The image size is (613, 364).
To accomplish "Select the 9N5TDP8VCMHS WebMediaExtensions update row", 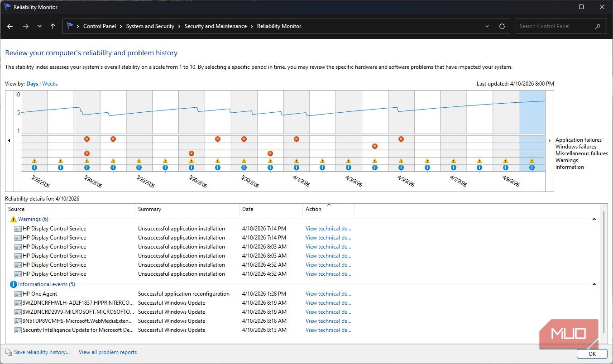I will pyautogui.click(x=183, y=321).
